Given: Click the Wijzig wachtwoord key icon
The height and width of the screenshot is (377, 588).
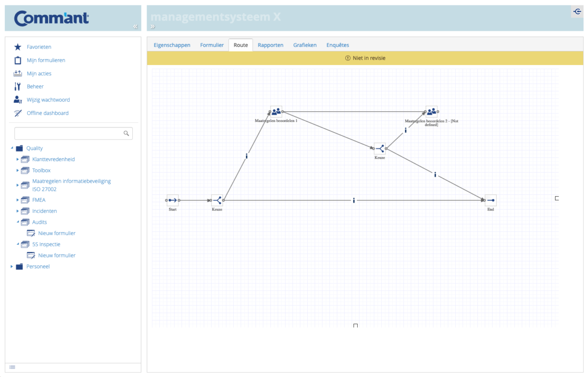Looking at the screenshot, I should pyautogui.click(x=18, y=99).
